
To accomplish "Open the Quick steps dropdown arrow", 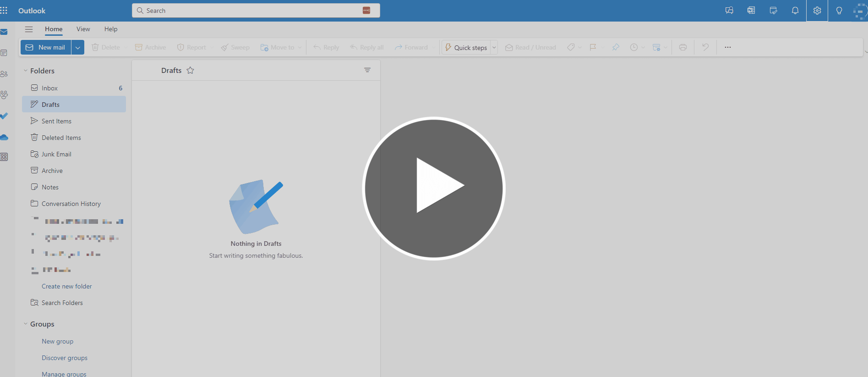I will 494,47.
